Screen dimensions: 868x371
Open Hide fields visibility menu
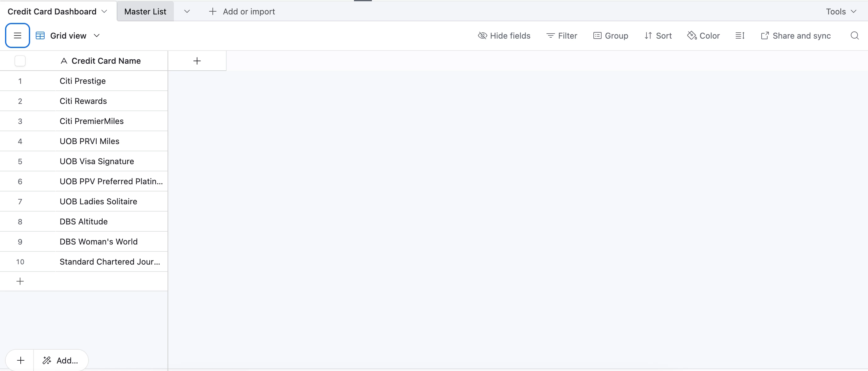(504, 35)
